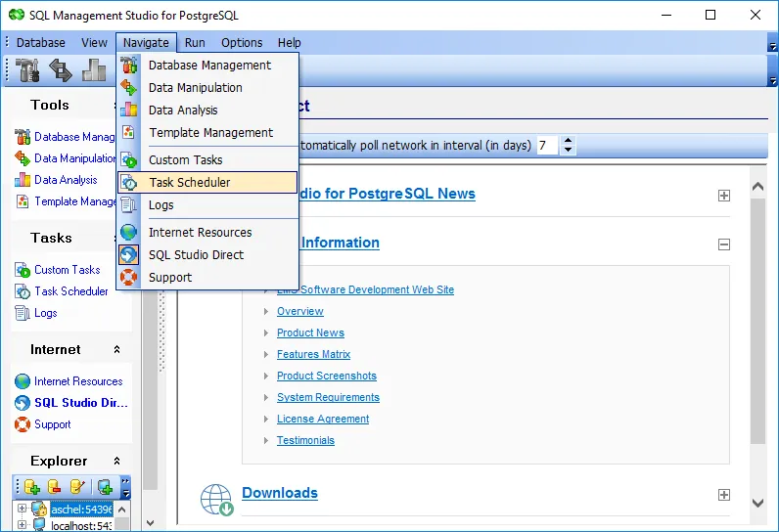Collapse the Information section
This screenshot has height=532, width=779.
click(724, 244)
